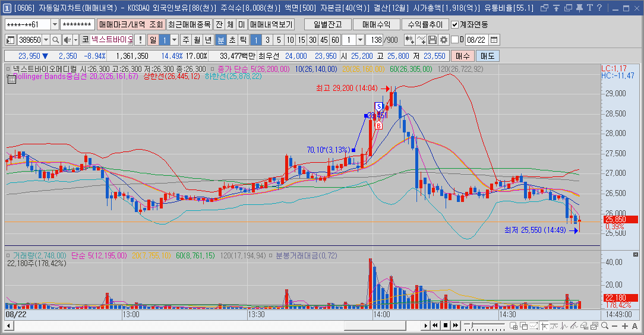The width and height of the screenshot is (644, 335).
Task: Open calendar date picker icon
Action: click(x=494, y=40)
